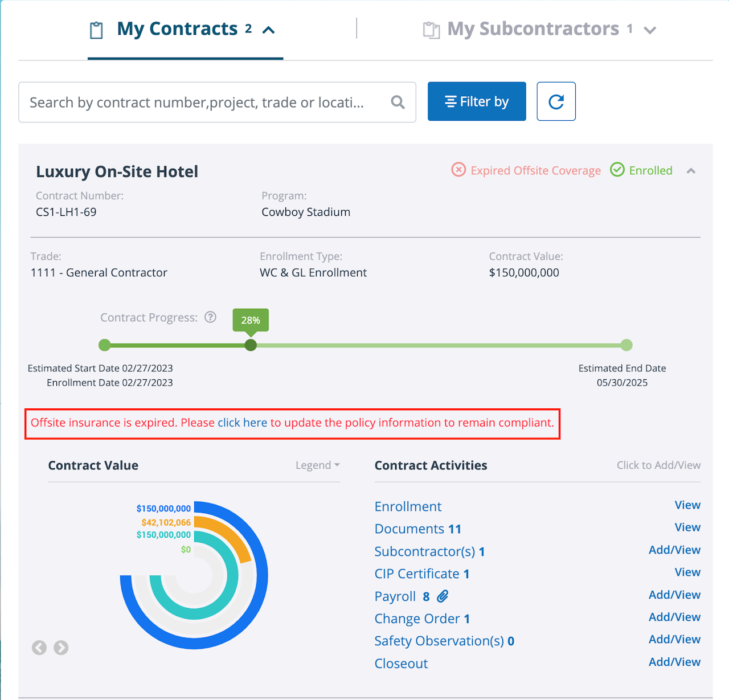Viewport: 729px width, 700px height.
Task: Click the search magnifying glass icon
Action: [398, 103]
